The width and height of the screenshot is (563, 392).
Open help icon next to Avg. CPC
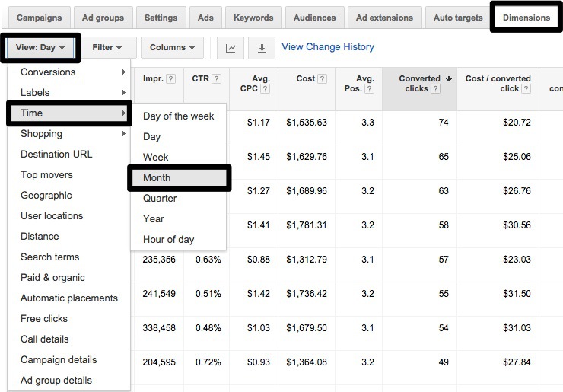point(265,89)
